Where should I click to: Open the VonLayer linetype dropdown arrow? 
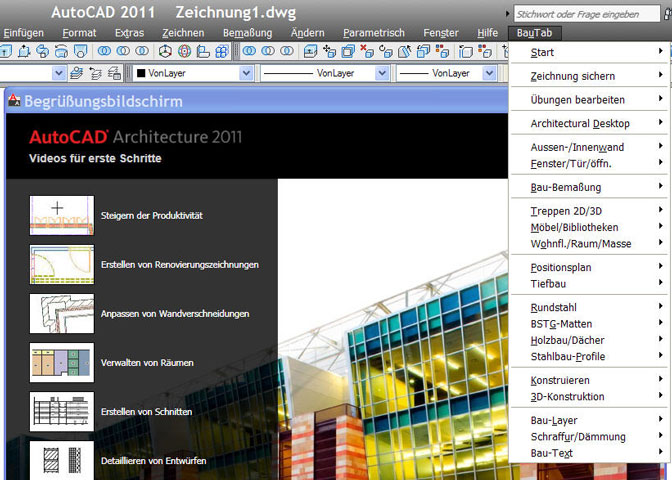(x=382, y=73)
